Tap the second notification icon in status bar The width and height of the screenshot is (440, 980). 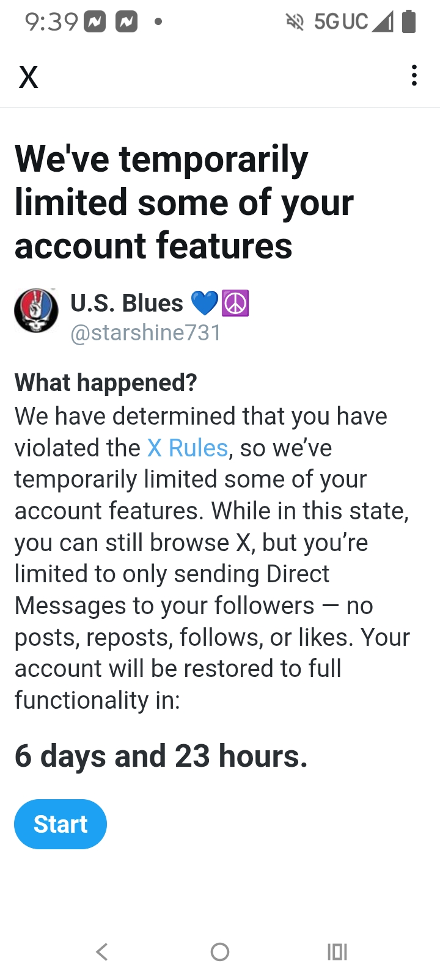coord(127,23)
